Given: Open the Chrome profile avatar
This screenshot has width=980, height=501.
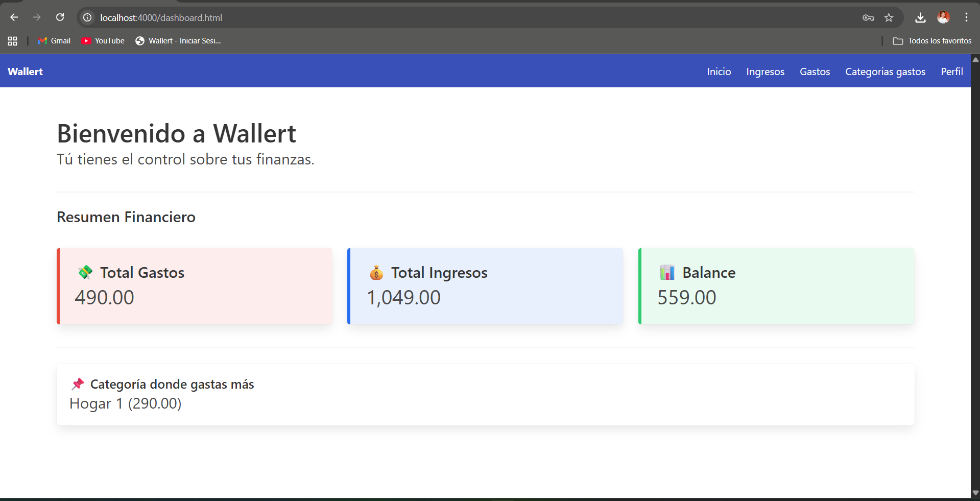Looking at the screenshot, I should (943, 17).
